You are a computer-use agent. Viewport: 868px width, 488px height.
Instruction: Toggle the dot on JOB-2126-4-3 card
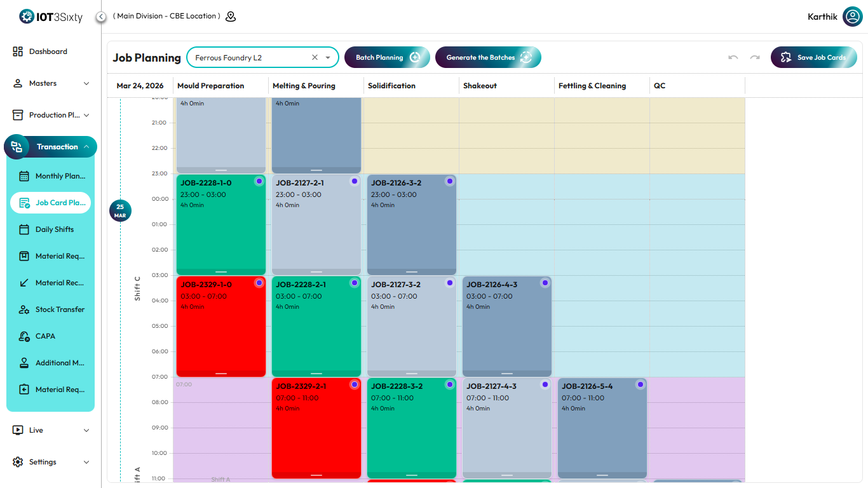click(x=545, y=283)
